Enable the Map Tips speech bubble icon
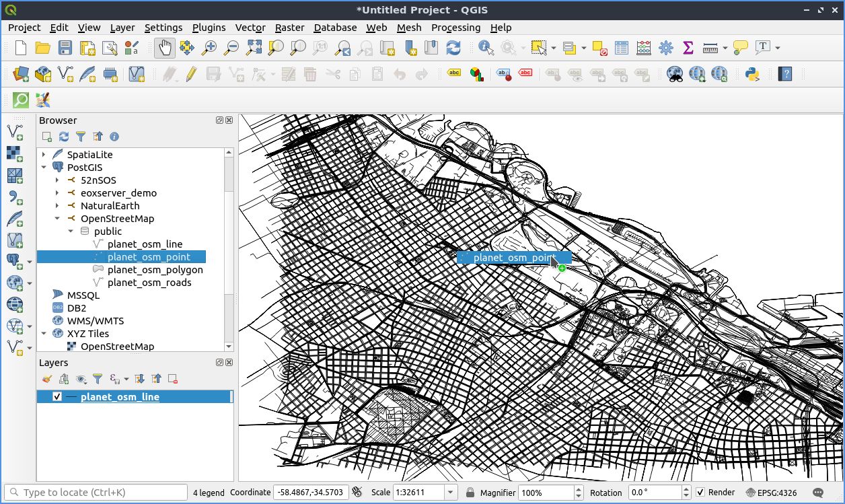The height and width of the screenshot is (504, 845). tap(741, 48)
